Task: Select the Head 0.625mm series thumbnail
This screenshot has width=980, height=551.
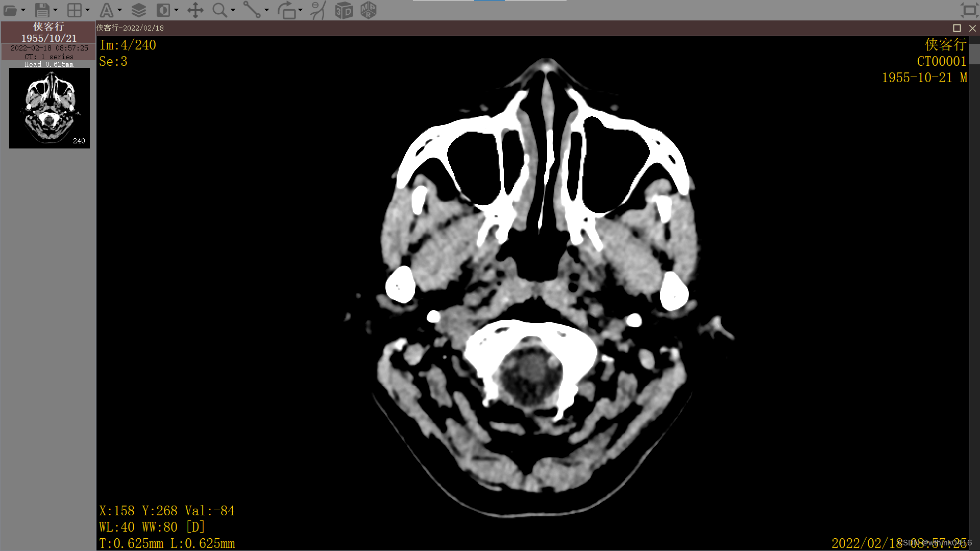Action: (50, 108)
